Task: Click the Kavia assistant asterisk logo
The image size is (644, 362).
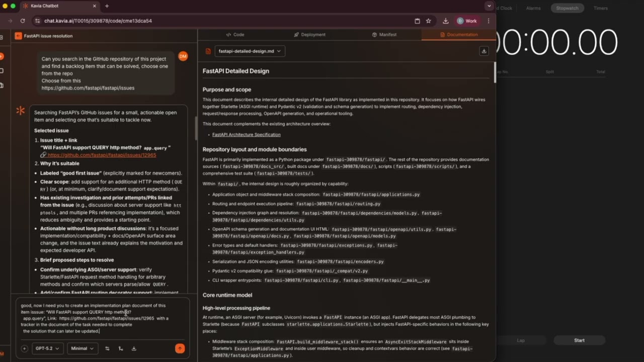Action: point(21,111)
